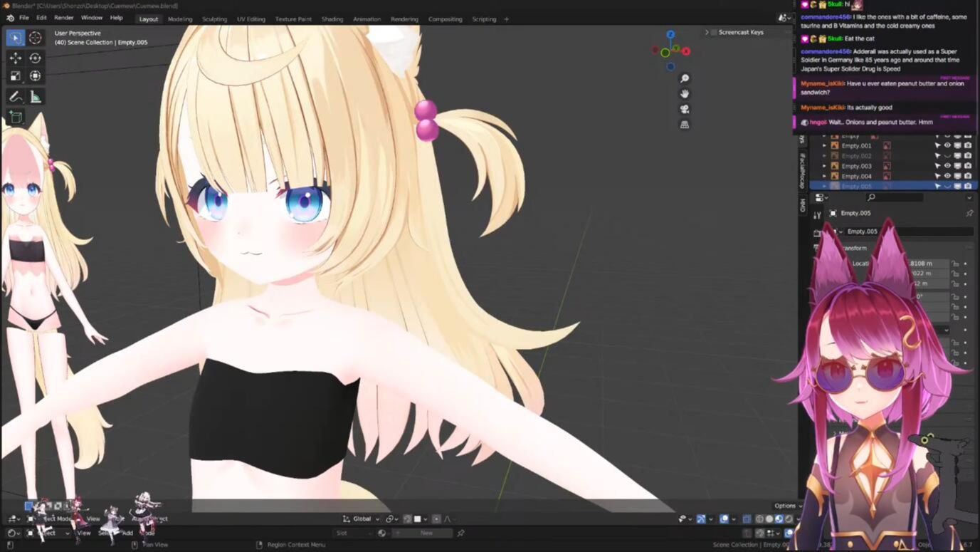
Task: Select material preview shading
Action: pyautogui.click(x=779, y=519)
